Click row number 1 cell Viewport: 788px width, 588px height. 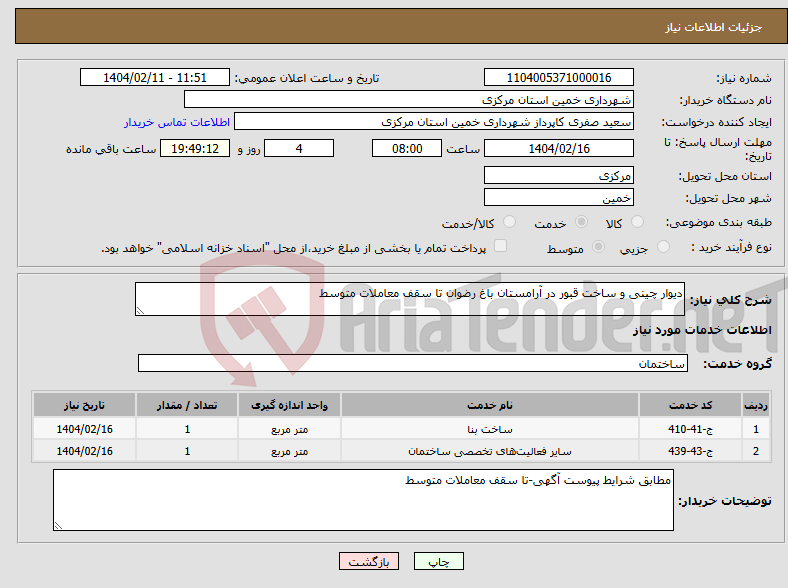click(756, 429)
